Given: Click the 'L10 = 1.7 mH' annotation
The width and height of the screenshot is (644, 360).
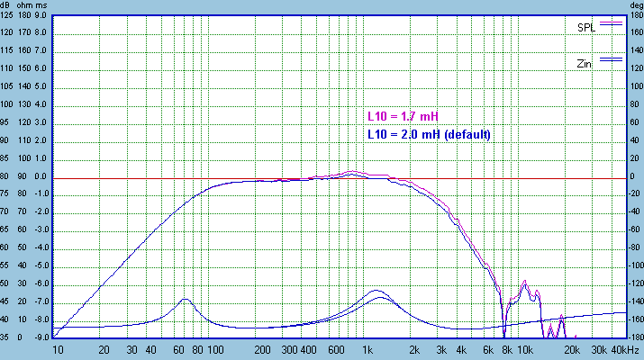Looking at the screenshot, I should click(403, 116).
